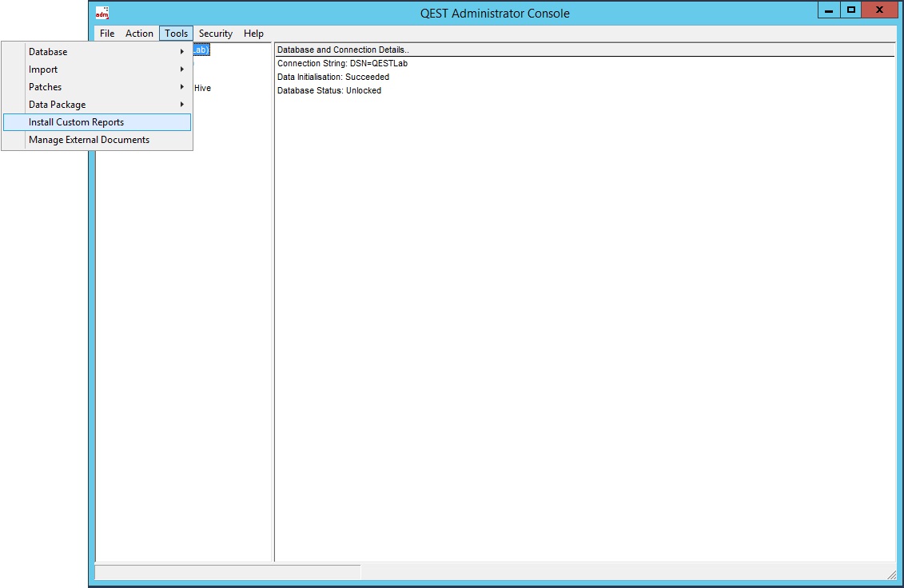The height and width of the screenshot is (588, 904).
Task: Open the Help menu
Action: click(253, 34)
